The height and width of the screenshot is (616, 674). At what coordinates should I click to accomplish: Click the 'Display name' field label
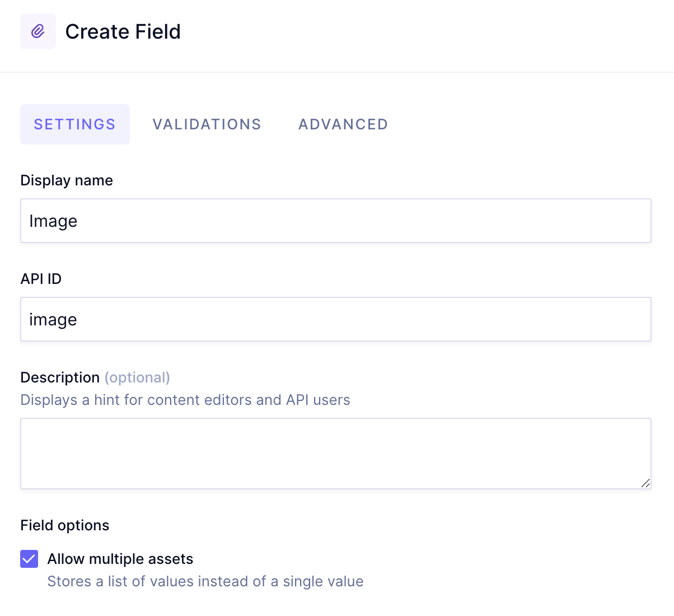(67, 180)
